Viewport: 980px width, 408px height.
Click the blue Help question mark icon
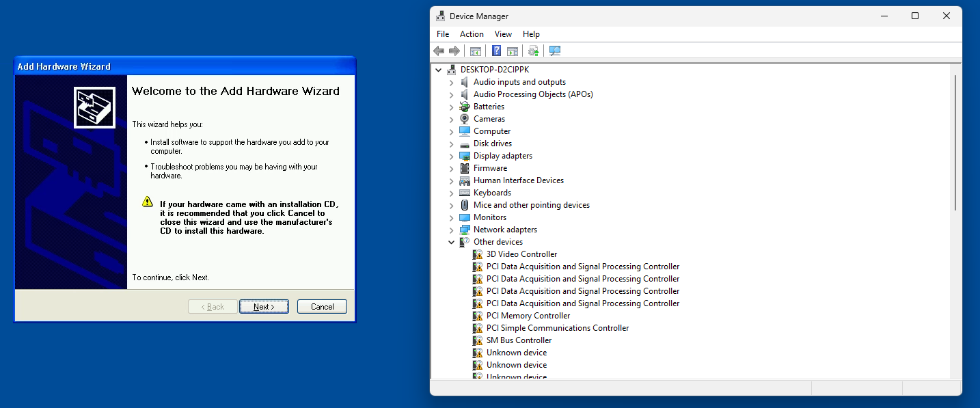point(496,51)
